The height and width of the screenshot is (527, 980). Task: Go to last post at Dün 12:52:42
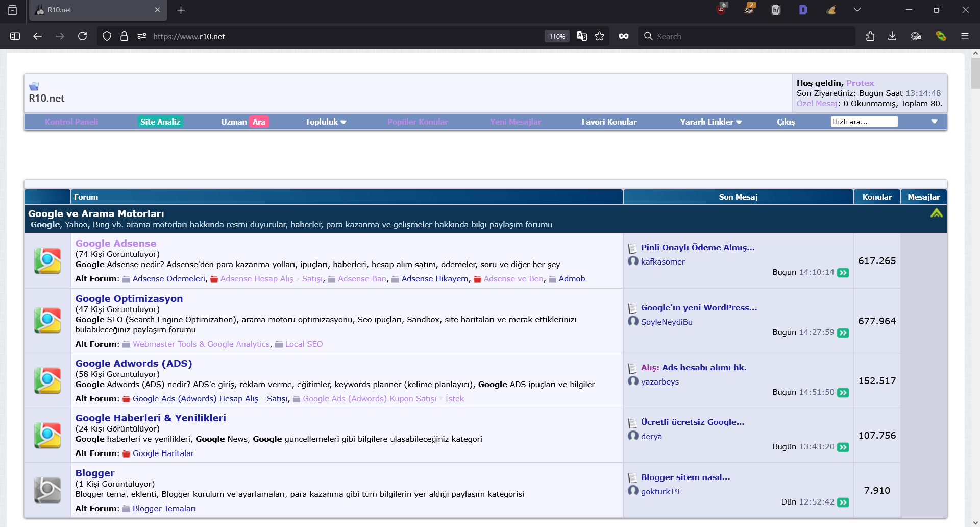[843, 502]
